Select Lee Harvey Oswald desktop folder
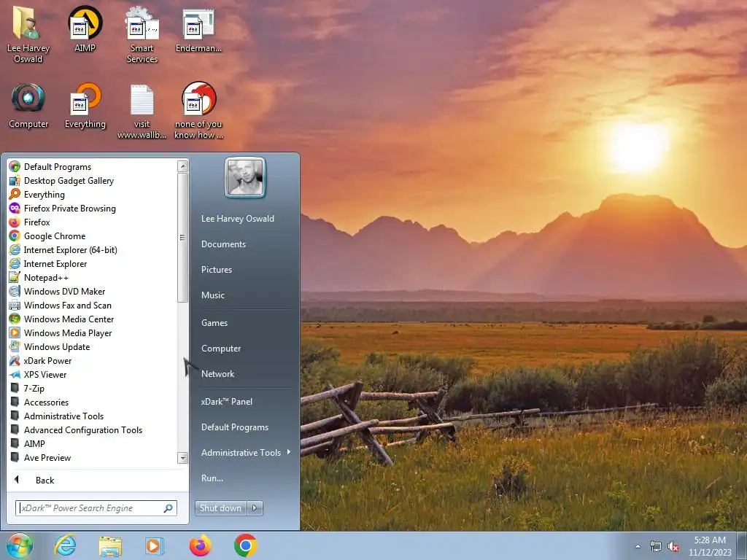The height and width of the screenshot is (560, 747). [28, 34]
